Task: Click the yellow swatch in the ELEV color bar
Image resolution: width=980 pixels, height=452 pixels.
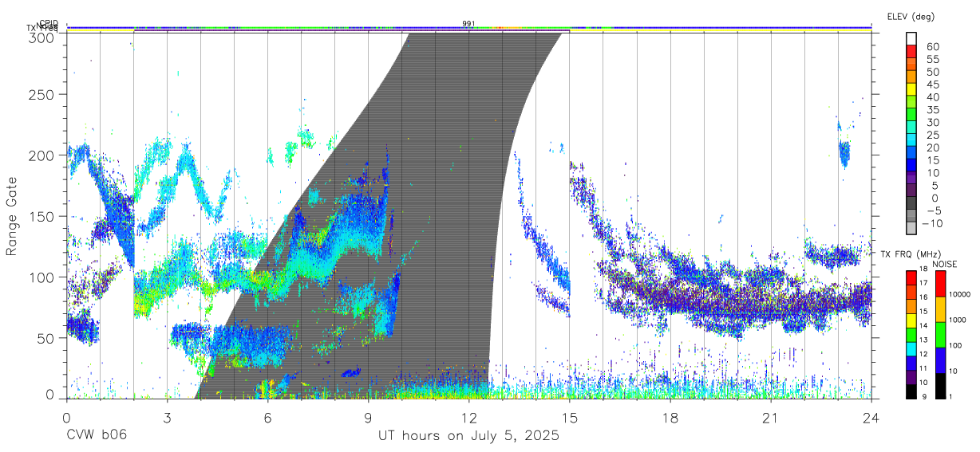Action: 911,90
